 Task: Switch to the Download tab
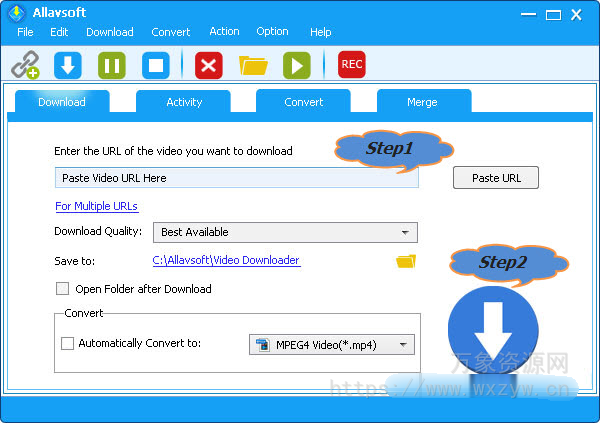click(x=62, y=101)
